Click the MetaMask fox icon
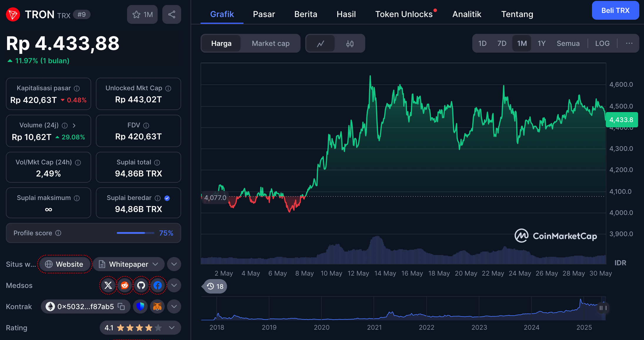 click(157, 306)
